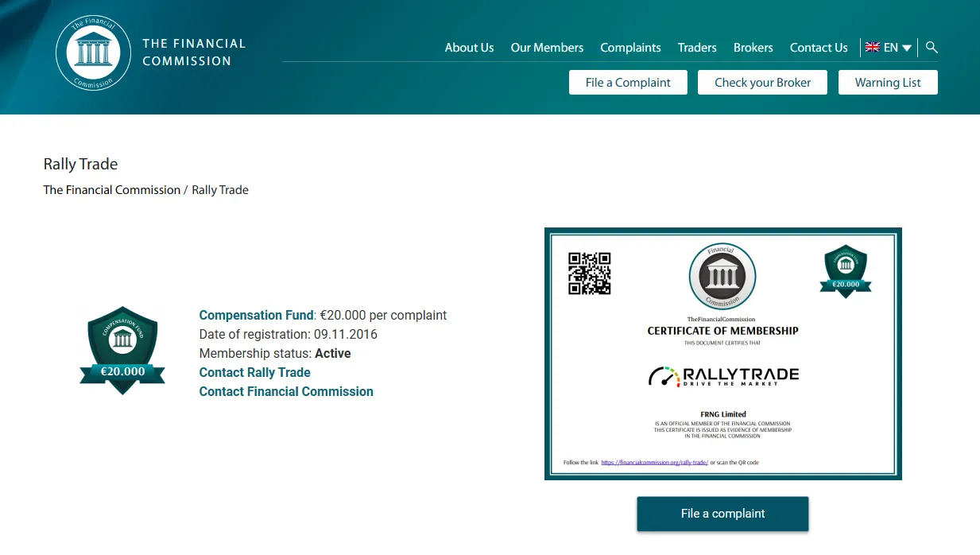Click the Membership status Active text
Screen dimensions: 980x555
point(275,353)
